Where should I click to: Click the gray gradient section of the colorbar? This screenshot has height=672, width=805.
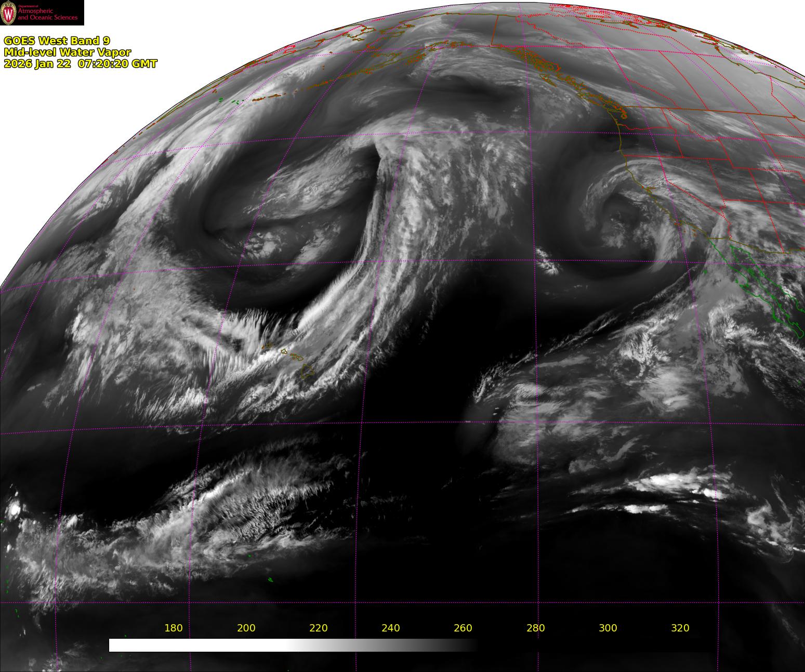pos(374,645)
